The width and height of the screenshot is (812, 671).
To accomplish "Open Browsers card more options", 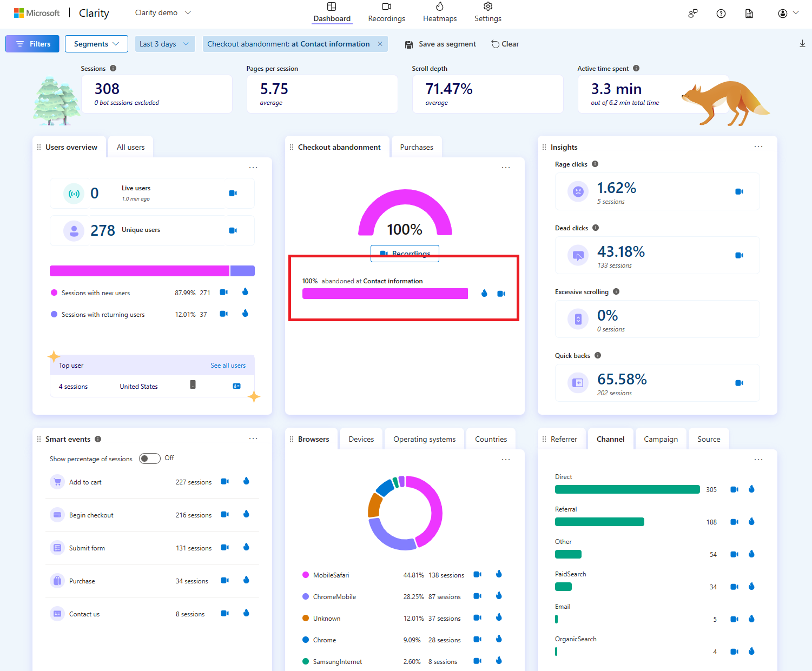I will pos(506,460).
